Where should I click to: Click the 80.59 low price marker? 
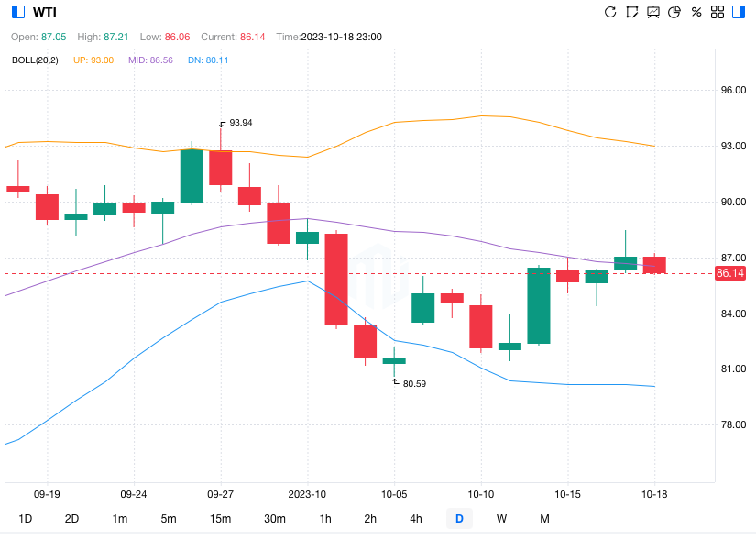pos(413,383)
